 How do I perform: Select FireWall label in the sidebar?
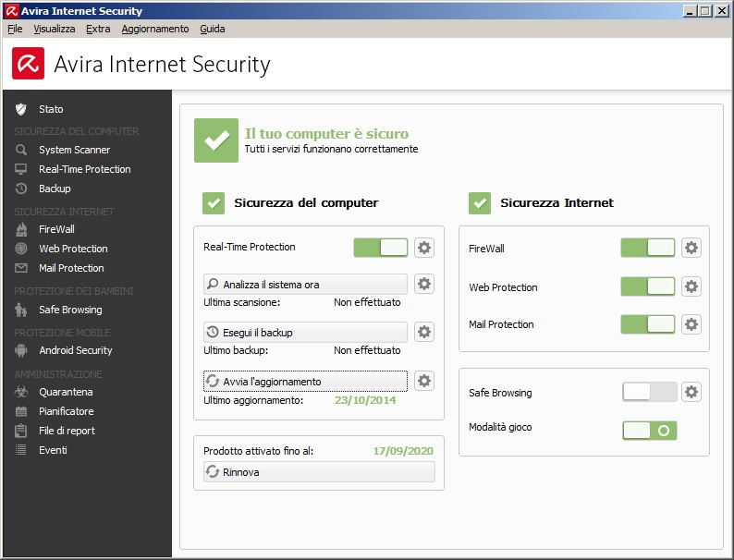(56, 229)
